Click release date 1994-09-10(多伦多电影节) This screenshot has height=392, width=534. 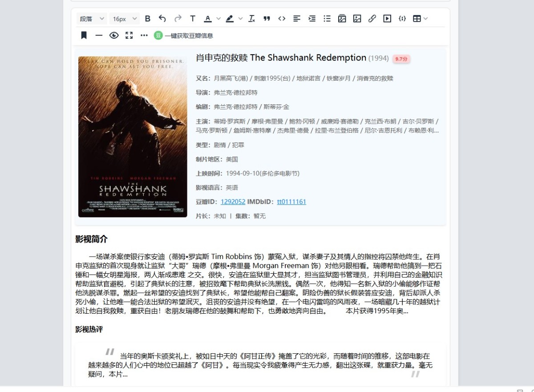tap(263, 174)
